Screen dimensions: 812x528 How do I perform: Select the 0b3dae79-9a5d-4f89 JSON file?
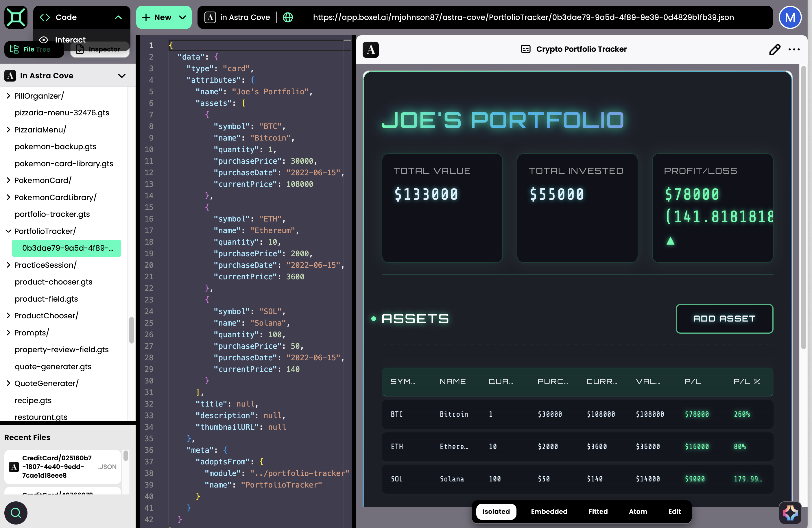(67, 248)
